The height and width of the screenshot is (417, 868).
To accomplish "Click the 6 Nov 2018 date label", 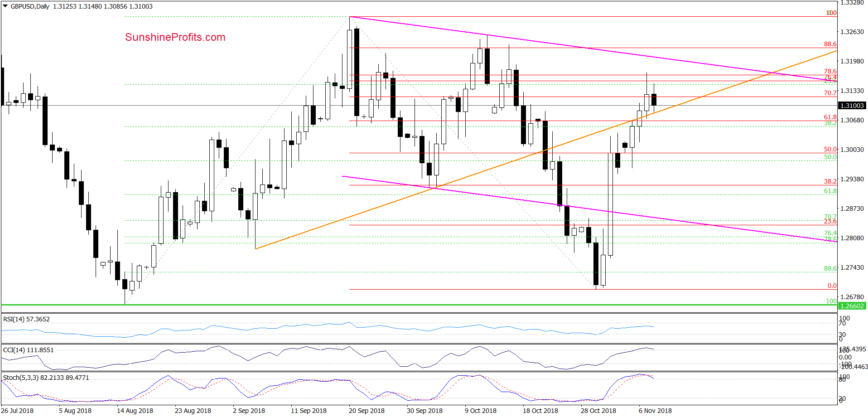I will [655, 411].
